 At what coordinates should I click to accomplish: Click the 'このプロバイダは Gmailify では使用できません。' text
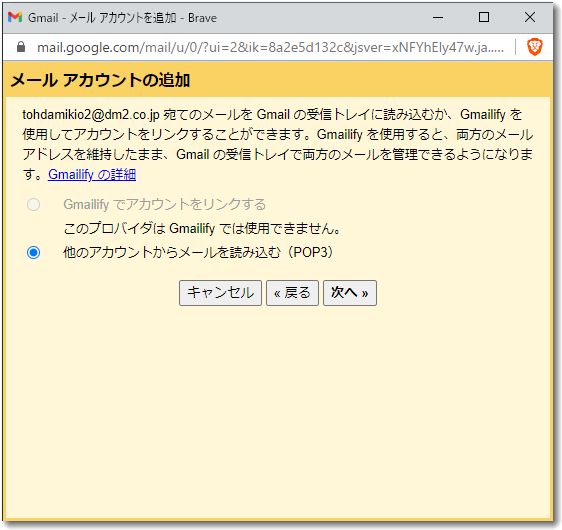point(202,228)
